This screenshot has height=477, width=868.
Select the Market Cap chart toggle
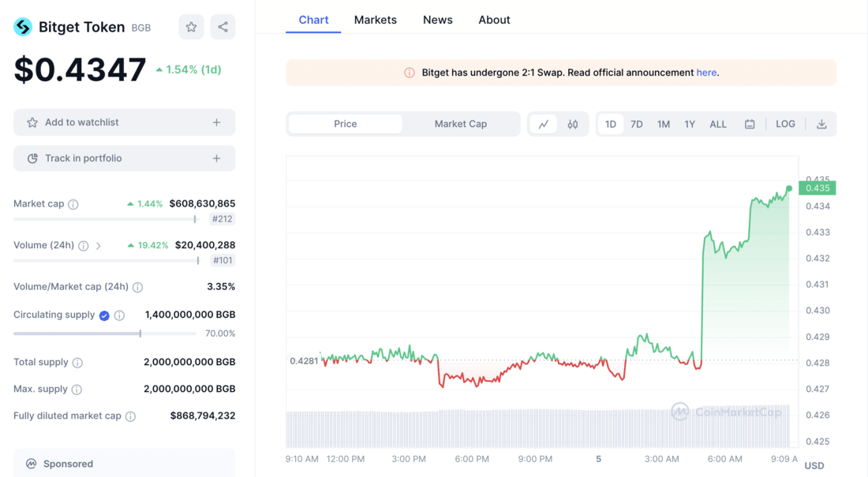pyautogui.click(x=461, y=124)
